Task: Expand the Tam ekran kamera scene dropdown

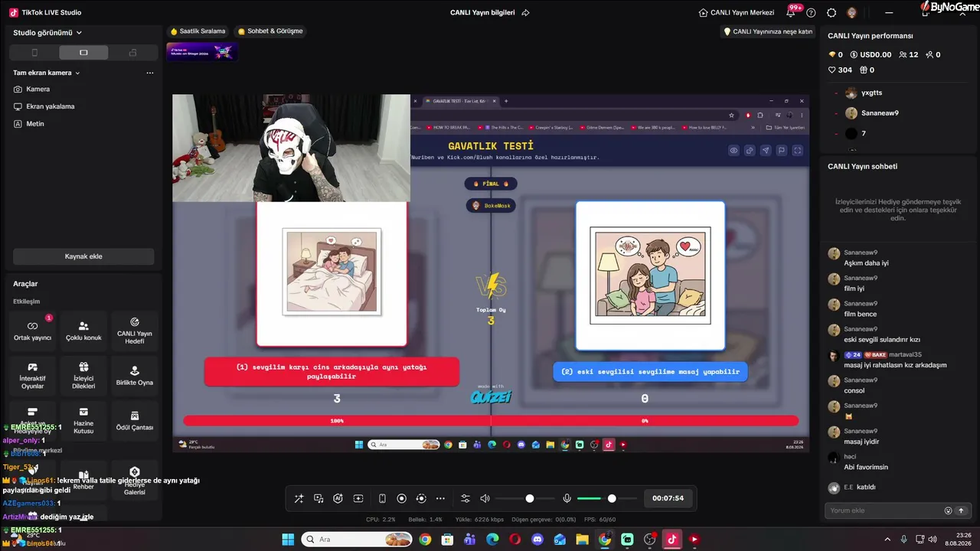Action: (47, 73)
